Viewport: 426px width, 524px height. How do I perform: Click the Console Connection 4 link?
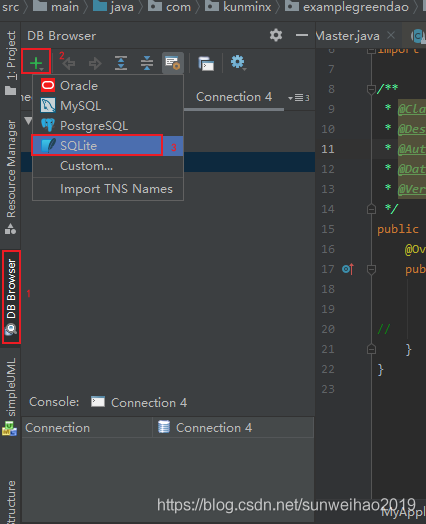point(139,402)
